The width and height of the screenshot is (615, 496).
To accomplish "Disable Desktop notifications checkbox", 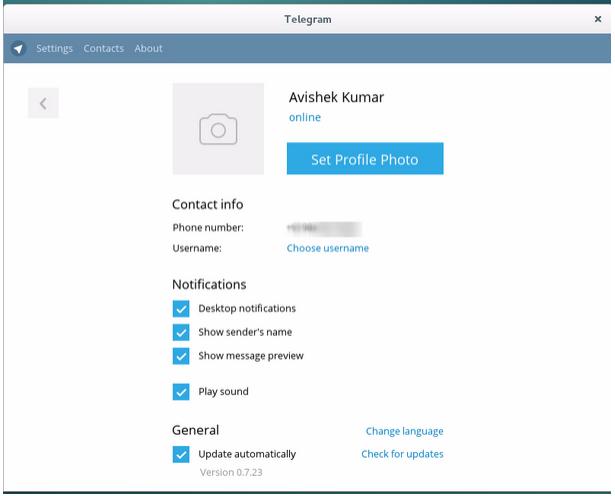I will [x=181, y=308].
